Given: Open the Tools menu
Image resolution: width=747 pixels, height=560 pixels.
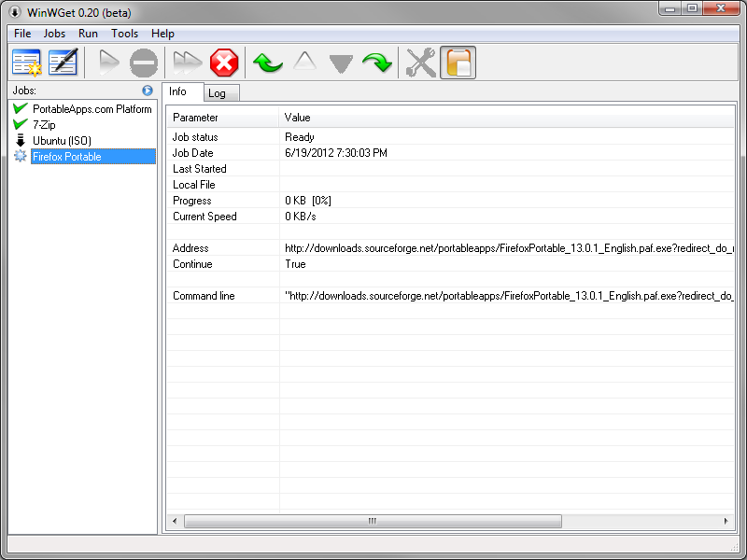Looking at the screenshot, I should pos(124,34).
